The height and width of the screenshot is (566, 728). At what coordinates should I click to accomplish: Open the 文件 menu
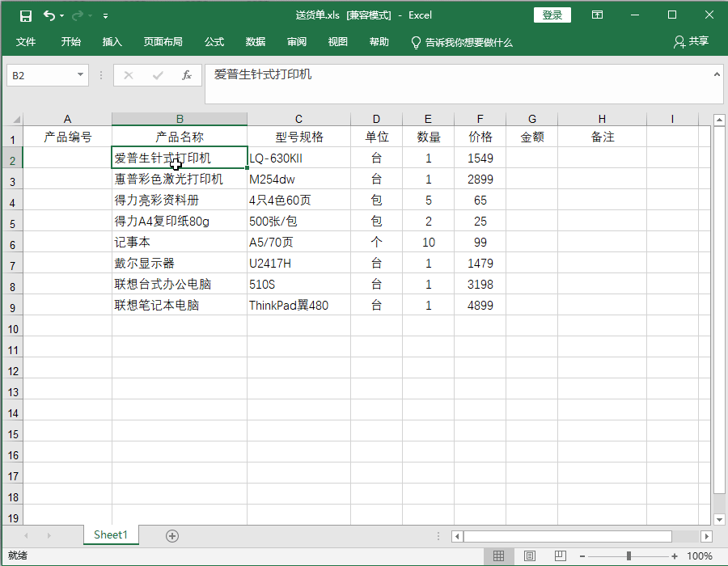tap(26, 42)
